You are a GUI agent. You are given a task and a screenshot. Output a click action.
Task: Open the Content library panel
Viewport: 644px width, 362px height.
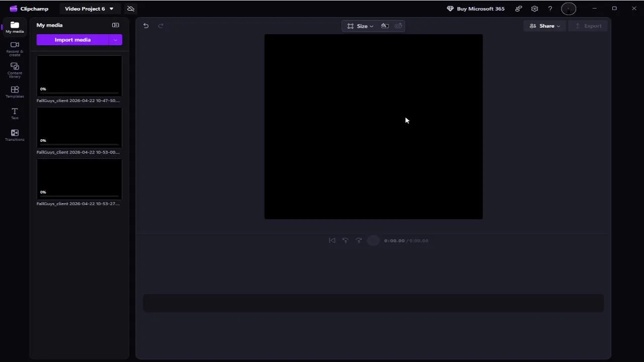(x=15, y=70)
